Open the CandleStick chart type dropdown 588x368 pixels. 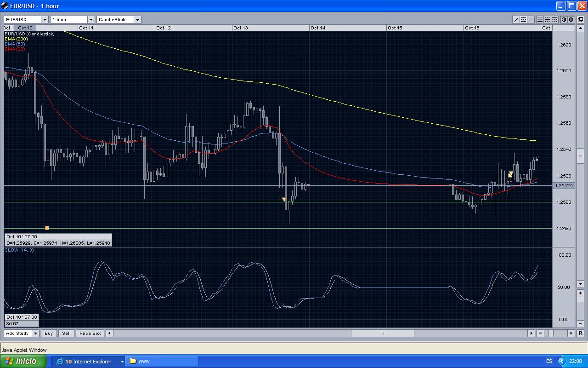click(x=137, y=20)
